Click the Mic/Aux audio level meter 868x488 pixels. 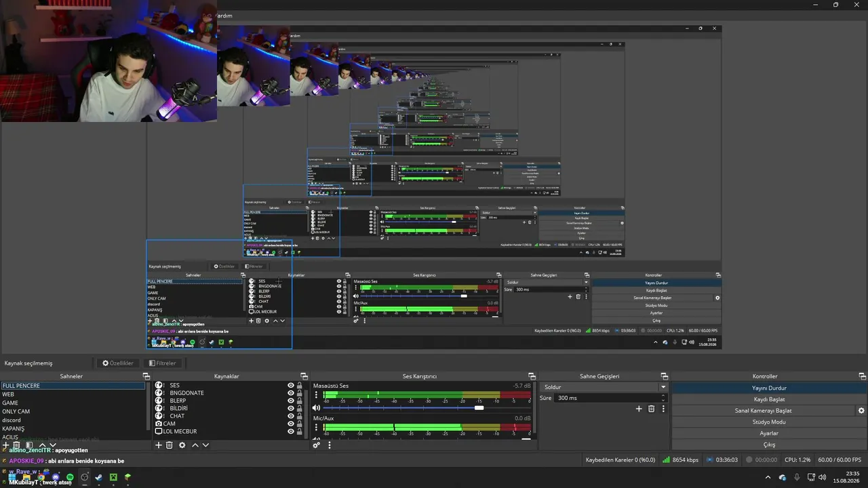[427, 428]
